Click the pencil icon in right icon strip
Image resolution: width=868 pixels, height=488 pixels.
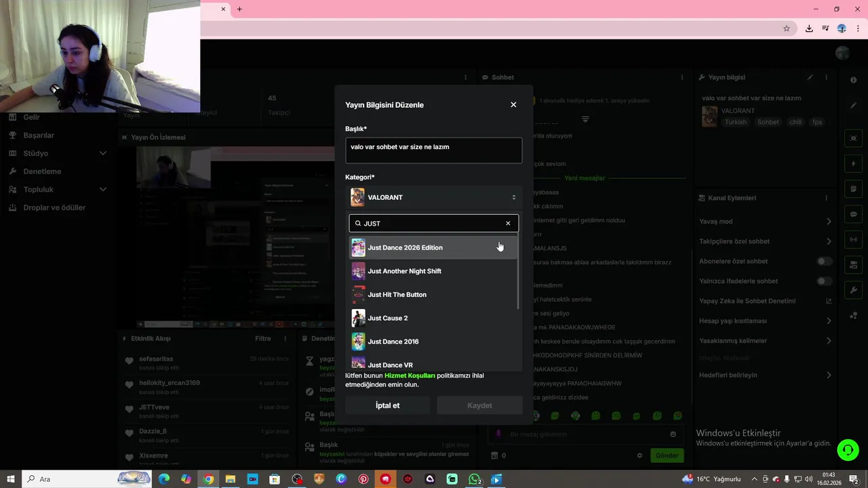[853, 105]
